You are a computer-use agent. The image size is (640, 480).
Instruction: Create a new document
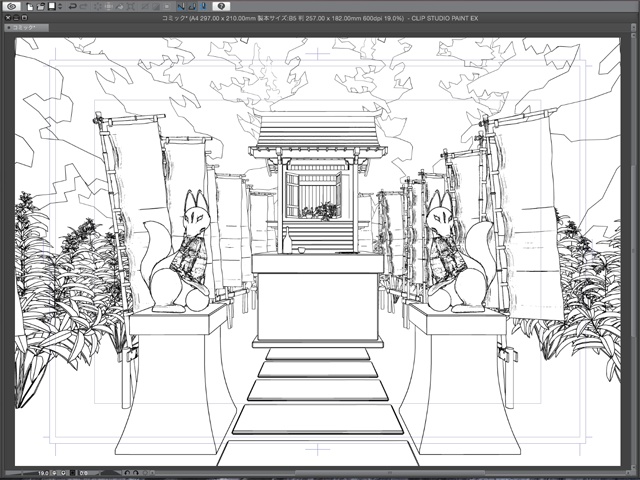[30, 7]
